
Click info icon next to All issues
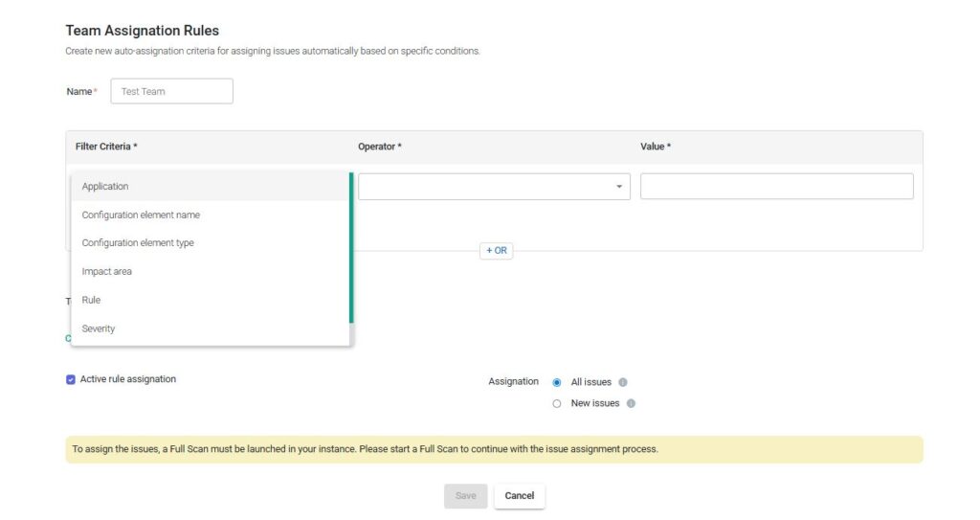(x=623, y=382)
